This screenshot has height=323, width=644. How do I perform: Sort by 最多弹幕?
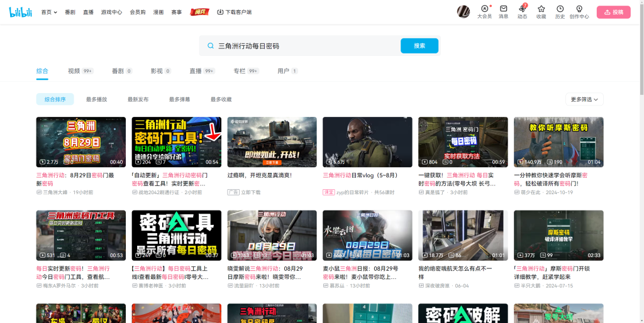[179, 99]
